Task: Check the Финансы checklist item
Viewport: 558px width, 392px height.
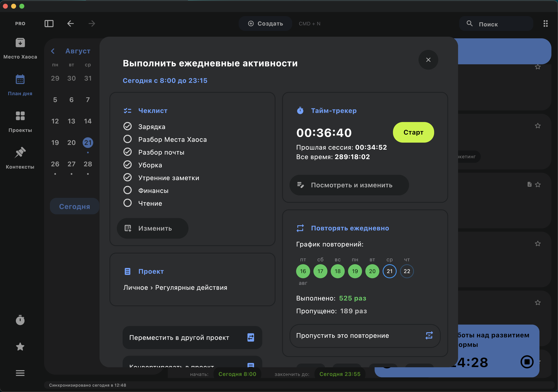Action: pyautogui.click(x=128, y=190)
